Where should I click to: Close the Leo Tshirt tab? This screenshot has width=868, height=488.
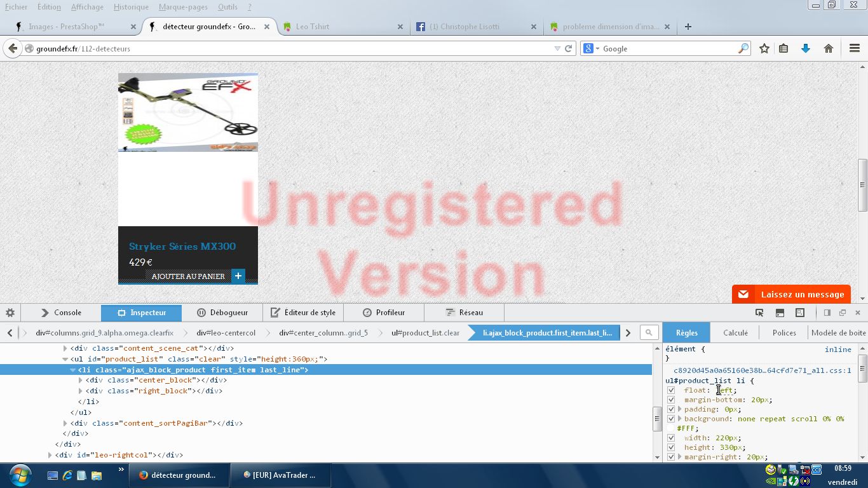pos(400,27)
